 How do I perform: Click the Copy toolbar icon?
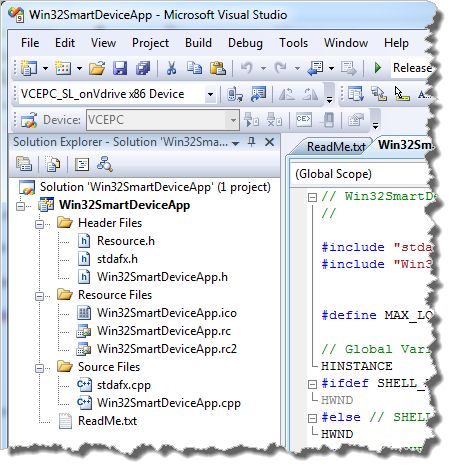point(194,68)
